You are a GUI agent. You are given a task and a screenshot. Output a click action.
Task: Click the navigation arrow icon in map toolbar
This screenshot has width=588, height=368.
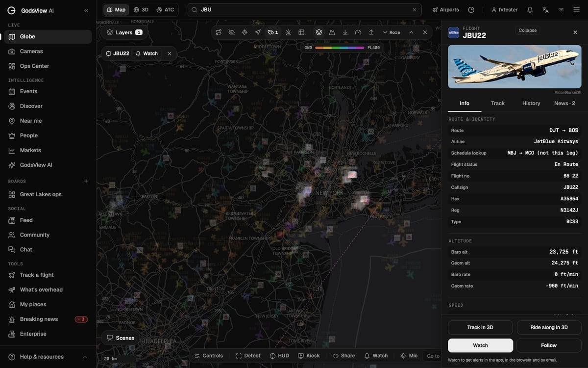coord(258,32)
